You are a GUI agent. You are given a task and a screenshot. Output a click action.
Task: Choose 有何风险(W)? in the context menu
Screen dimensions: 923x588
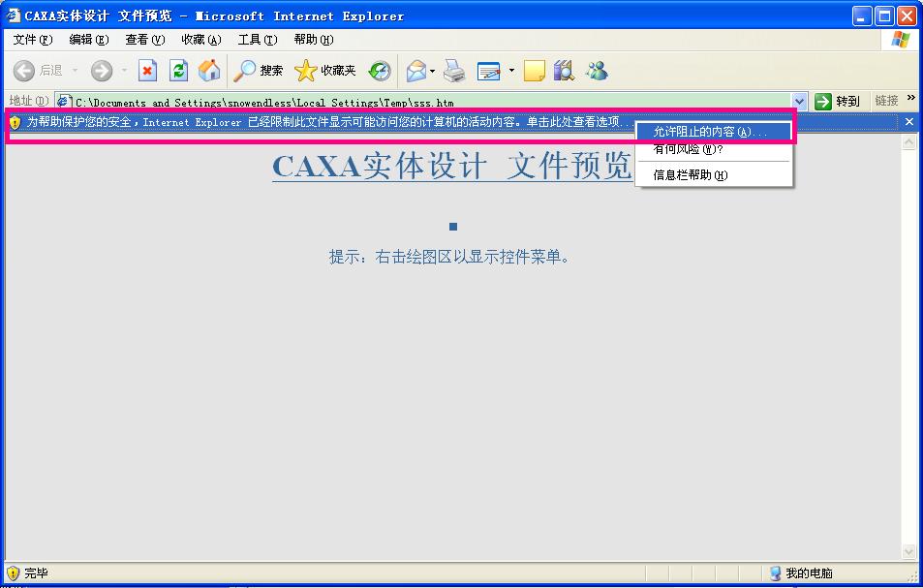(x=714, y=149)
